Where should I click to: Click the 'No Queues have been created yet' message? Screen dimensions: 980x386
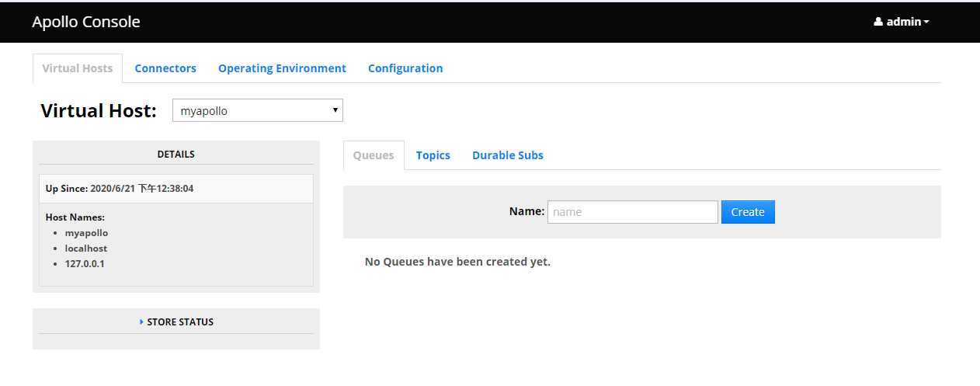[457, 262]
